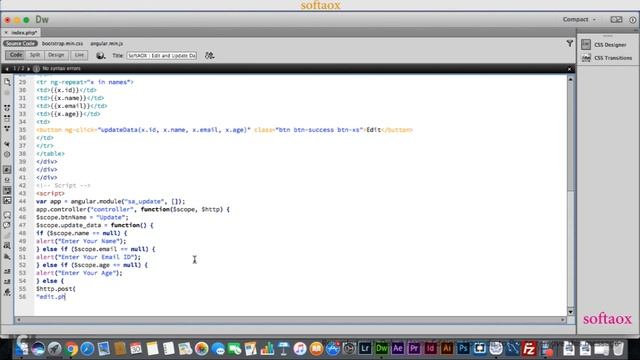Go to previous error in info bar
Image resolution: width=640 pixels, height=360 pixels.
click(7, 69)
